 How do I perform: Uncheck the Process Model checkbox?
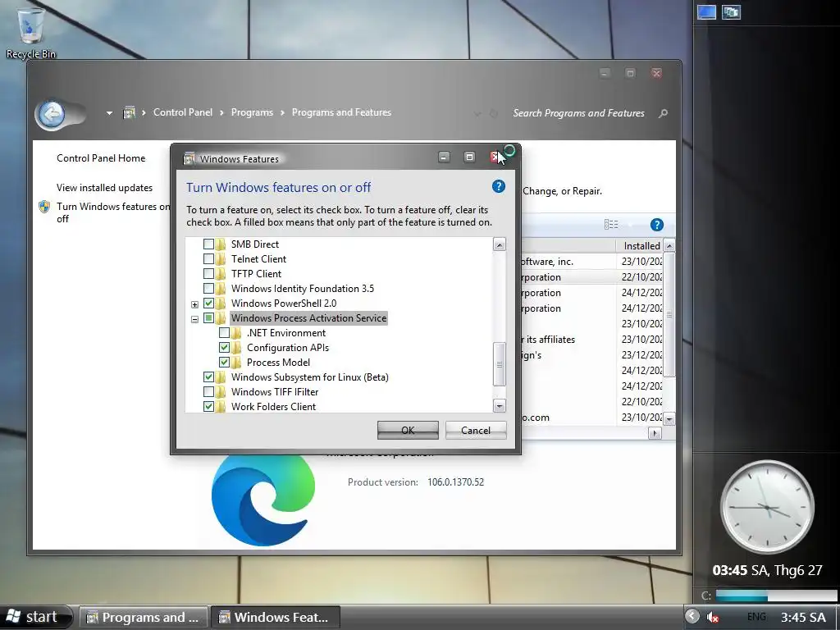(225, 362)
